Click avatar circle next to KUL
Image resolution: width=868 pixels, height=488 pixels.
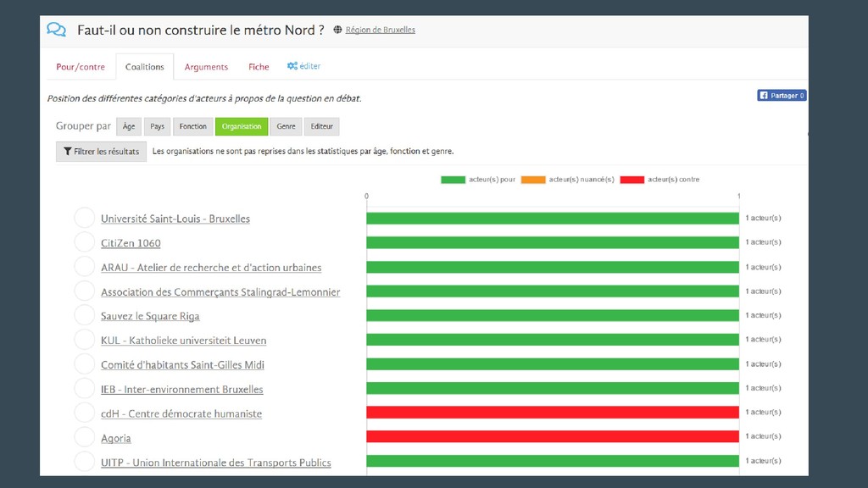click(x=84, y=339)
